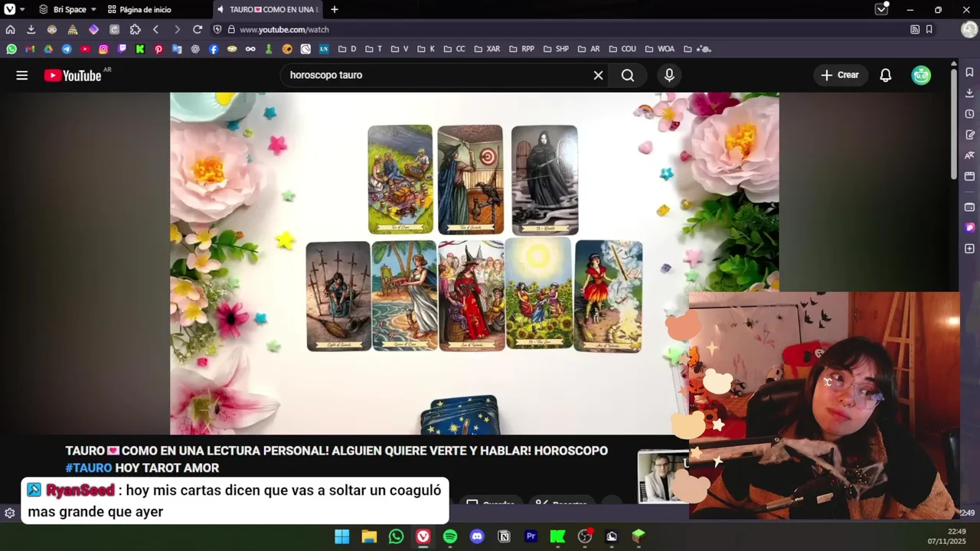
Task: Expand the Bri Space workspace dropdown
Action: [67, 9]
